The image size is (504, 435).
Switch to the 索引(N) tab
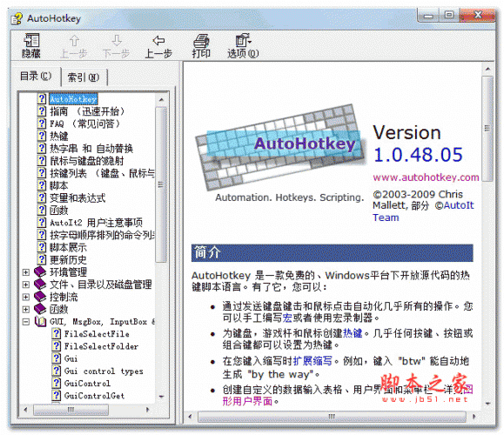[x=84, y=77]
